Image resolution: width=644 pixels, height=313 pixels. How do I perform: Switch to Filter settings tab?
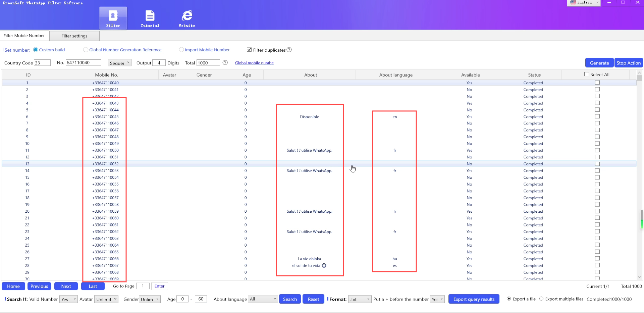pyautogui.click(x=74, y=36)
